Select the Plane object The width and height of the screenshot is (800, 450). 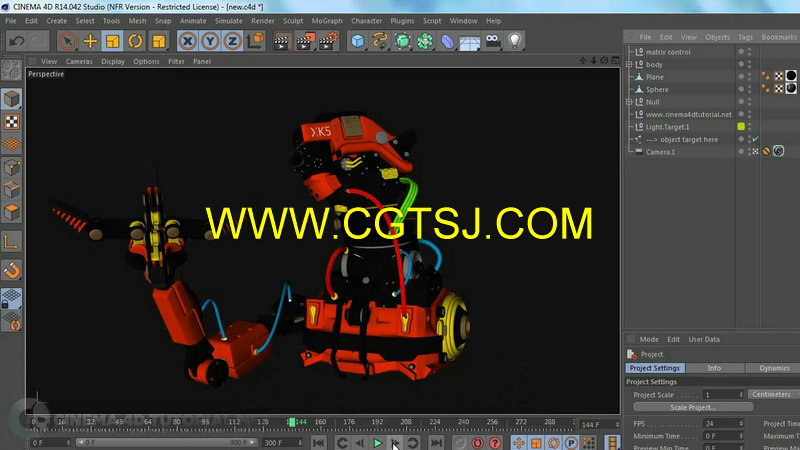coord(655,77)
